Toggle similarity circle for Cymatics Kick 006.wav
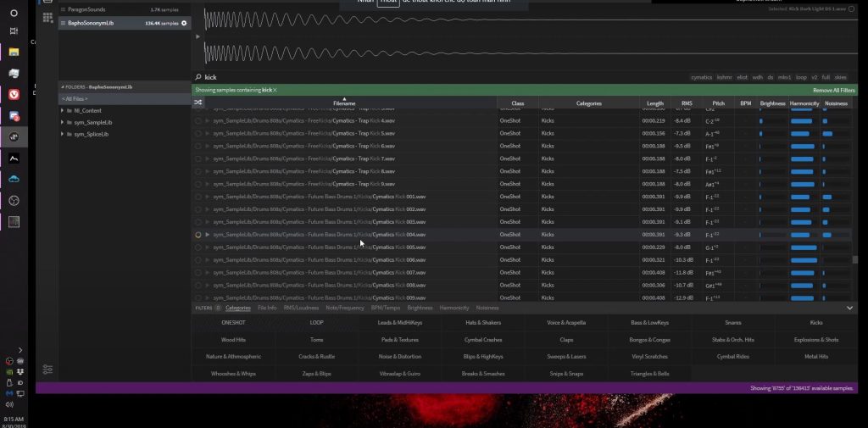This screenshot has height=428, width=868. click(198, 259)
